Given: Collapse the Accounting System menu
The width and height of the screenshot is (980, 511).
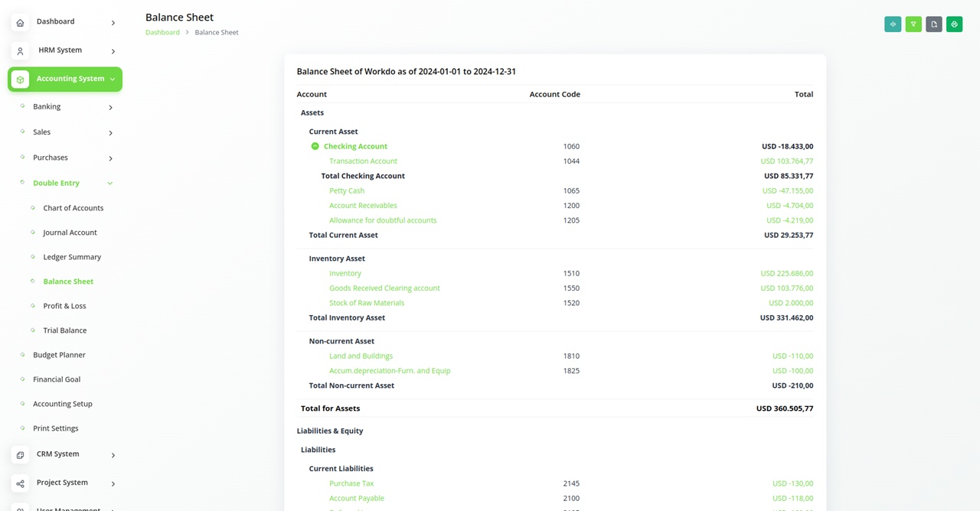Looking at the screenshot, I should (113, 79).
